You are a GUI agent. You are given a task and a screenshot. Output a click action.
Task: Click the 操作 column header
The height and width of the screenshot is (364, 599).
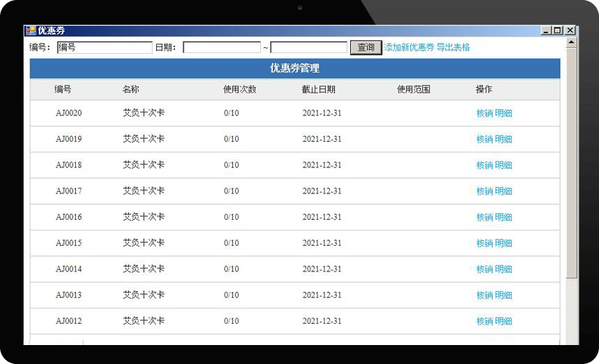pos(484,89)
